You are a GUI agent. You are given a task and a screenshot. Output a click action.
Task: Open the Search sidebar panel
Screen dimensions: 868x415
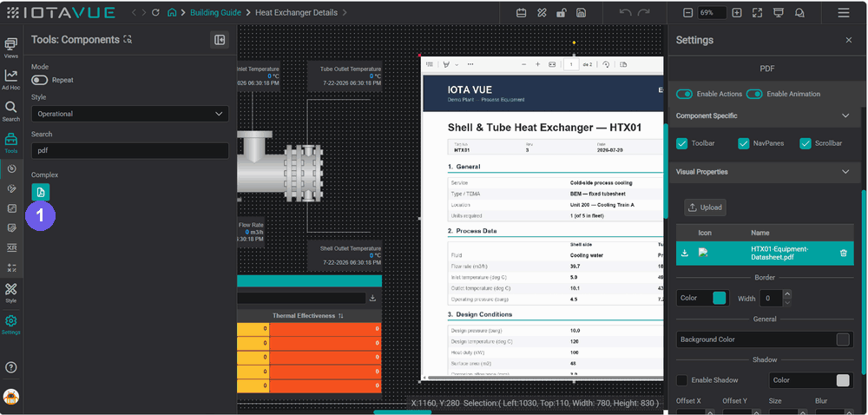point(11,111)
